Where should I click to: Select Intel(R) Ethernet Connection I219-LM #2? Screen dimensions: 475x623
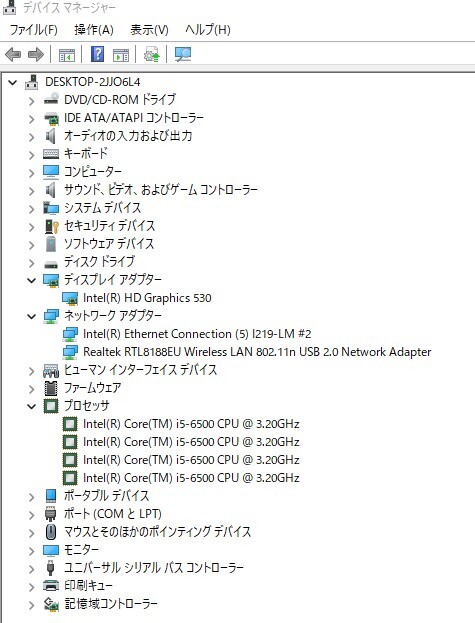(197, 334)
